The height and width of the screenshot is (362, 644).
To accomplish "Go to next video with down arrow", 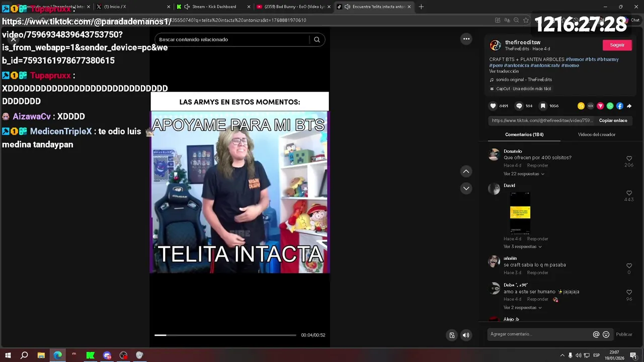I will pyautogui.click(x=466, y=188).
